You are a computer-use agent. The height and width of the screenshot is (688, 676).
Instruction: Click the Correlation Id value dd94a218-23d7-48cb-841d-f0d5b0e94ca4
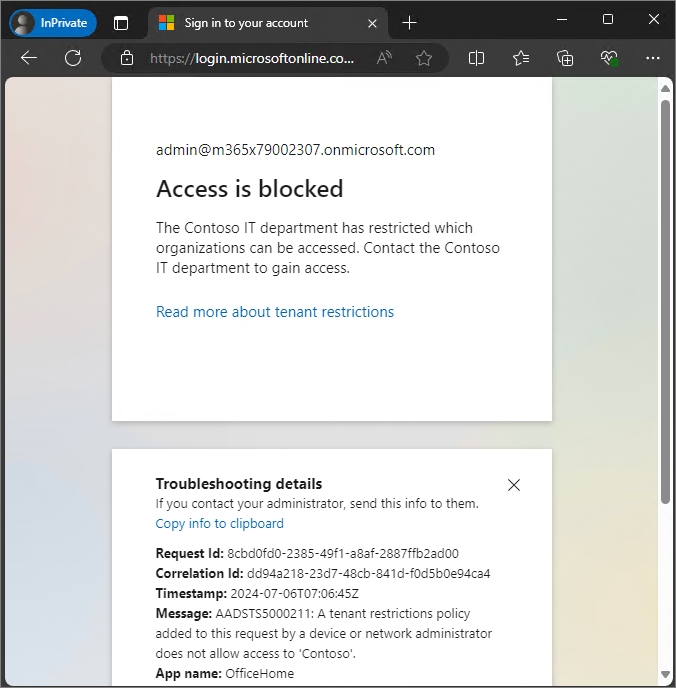(x=368, y=574)
